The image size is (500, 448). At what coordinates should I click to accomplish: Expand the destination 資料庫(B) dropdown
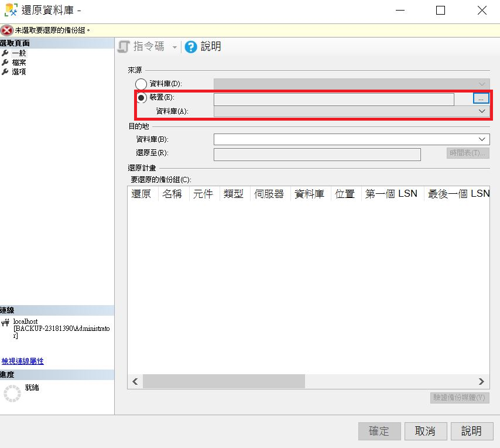click(x=482, y=139)
